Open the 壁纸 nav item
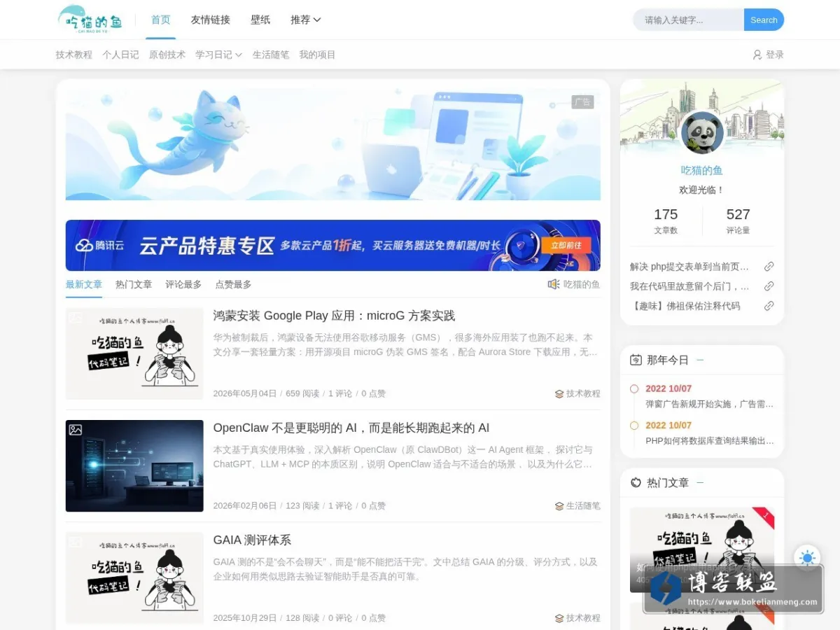The image size is (840, 630). 260,20
